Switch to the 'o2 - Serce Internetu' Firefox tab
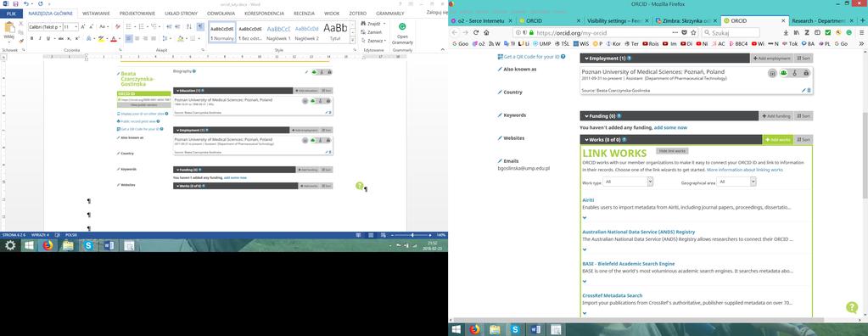868x336 pixels. 481,20
